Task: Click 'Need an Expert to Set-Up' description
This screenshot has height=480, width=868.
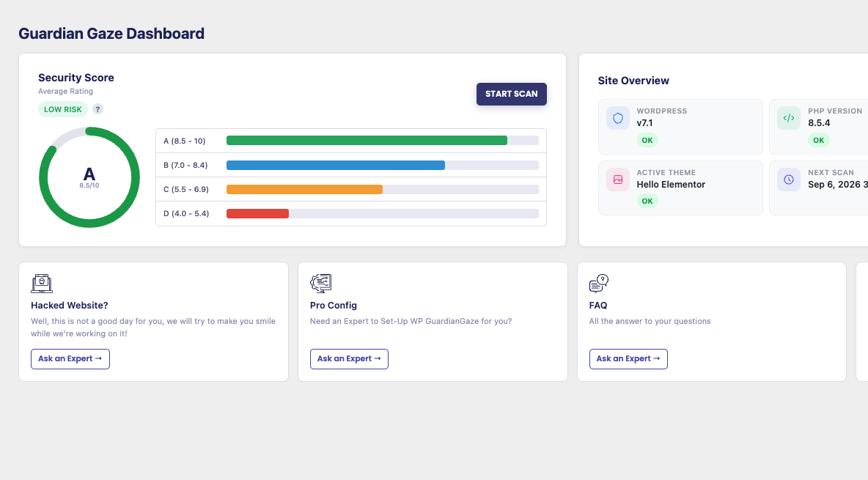Action: click(x=411, y=321)
